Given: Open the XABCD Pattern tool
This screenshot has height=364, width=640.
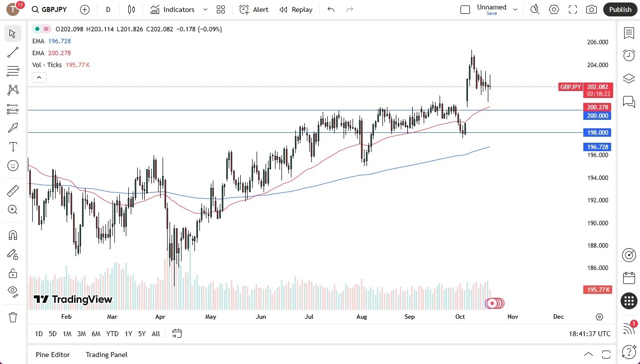Looking at the screenshot, I should (x=13, y=90).
